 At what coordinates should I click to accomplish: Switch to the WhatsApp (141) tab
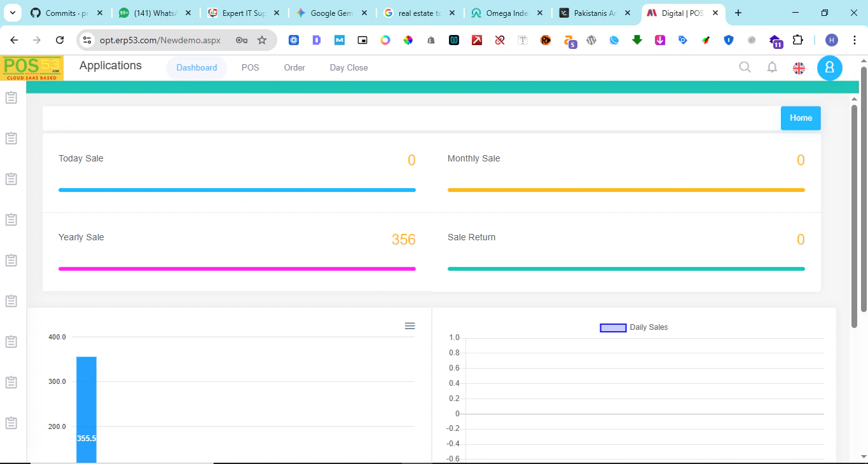[x=154, y=13]
